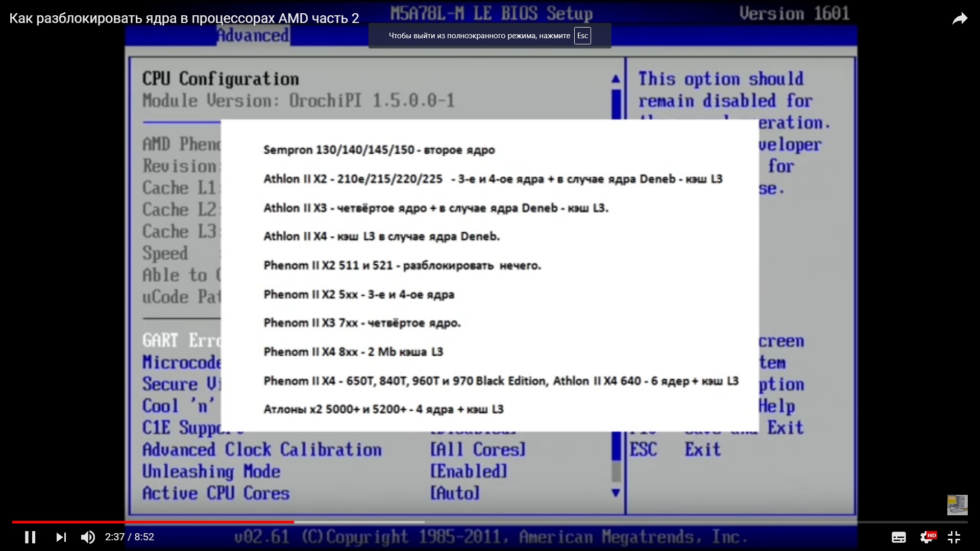Toggle Unleashing Mode [Enabled] value
This screenshot has width=980, height=551.
click(x=469, y=471)
